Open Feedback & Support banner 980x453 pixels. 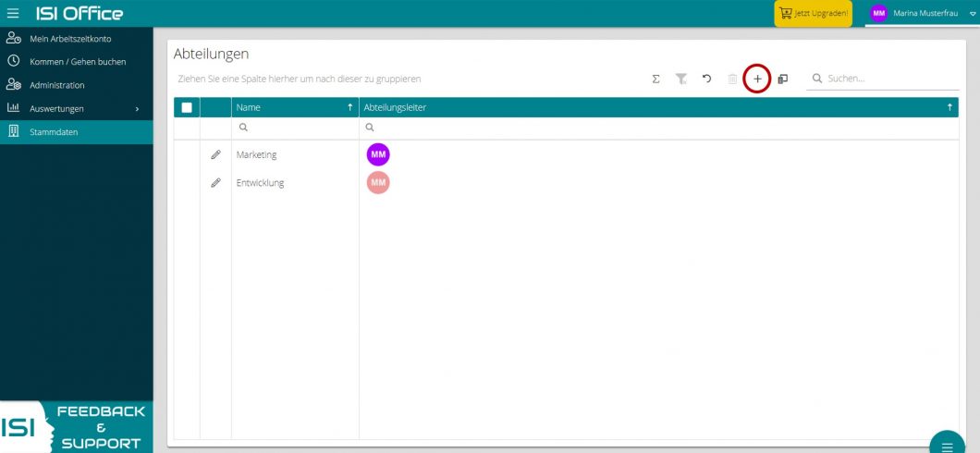click(76, 427)
